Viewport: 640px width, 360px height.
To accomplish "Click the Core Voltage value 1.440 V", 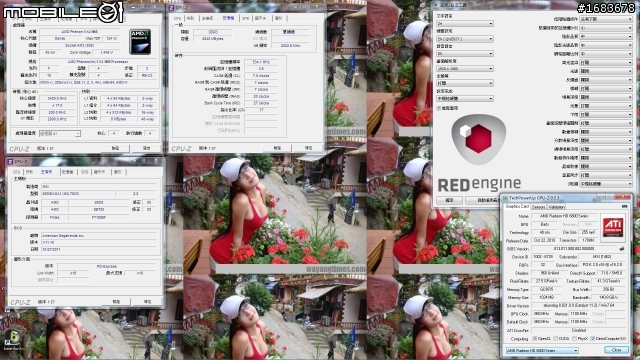I will [x=106, y=53].
